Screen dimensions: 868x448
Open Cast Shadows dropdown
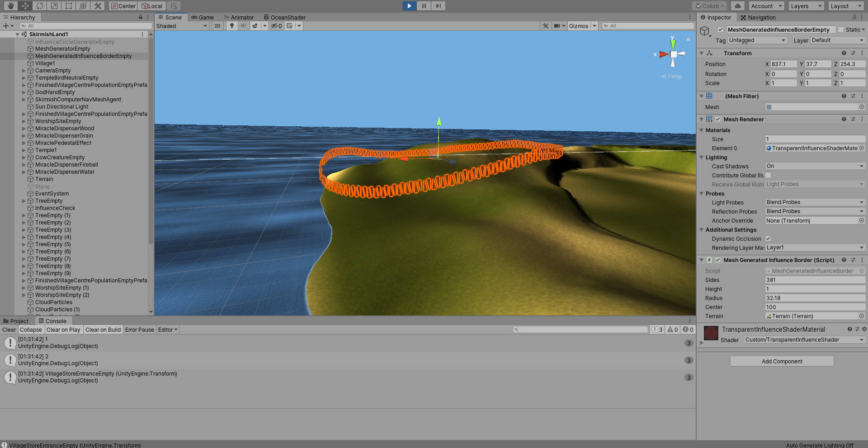(x=815, y=166)
